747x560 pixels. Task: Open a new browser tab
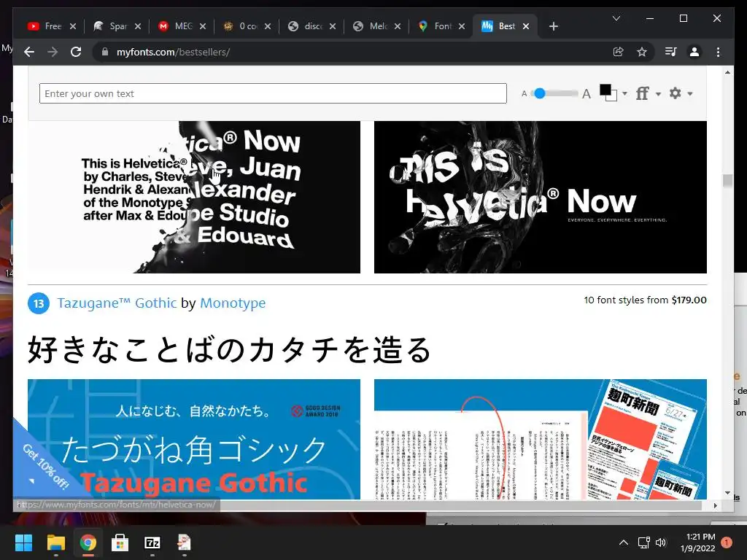(553, 26)
